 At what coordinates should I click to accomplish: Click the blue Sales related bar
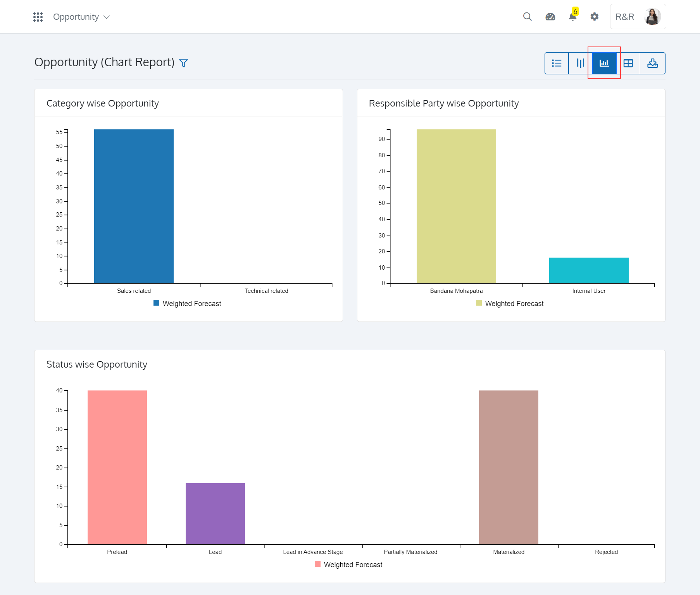coord(134,206)
